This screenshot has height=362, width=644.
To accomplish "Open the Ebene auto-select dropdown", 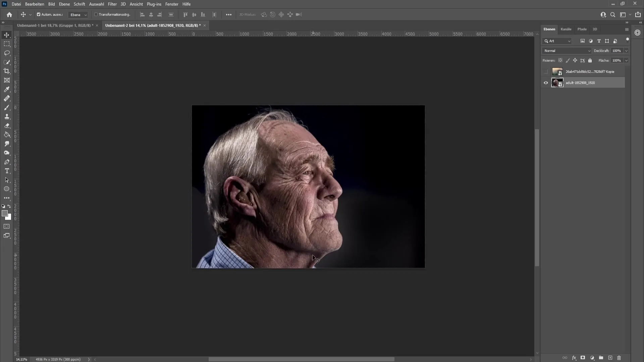I will pyautogui.click(x=78, y=15).
